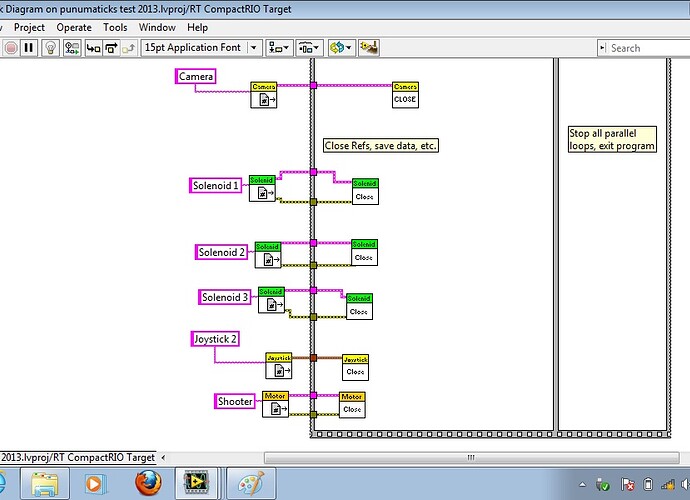Click the battery power tray icon
Viewport: 690px width, 500px height.
coord(648,485)
